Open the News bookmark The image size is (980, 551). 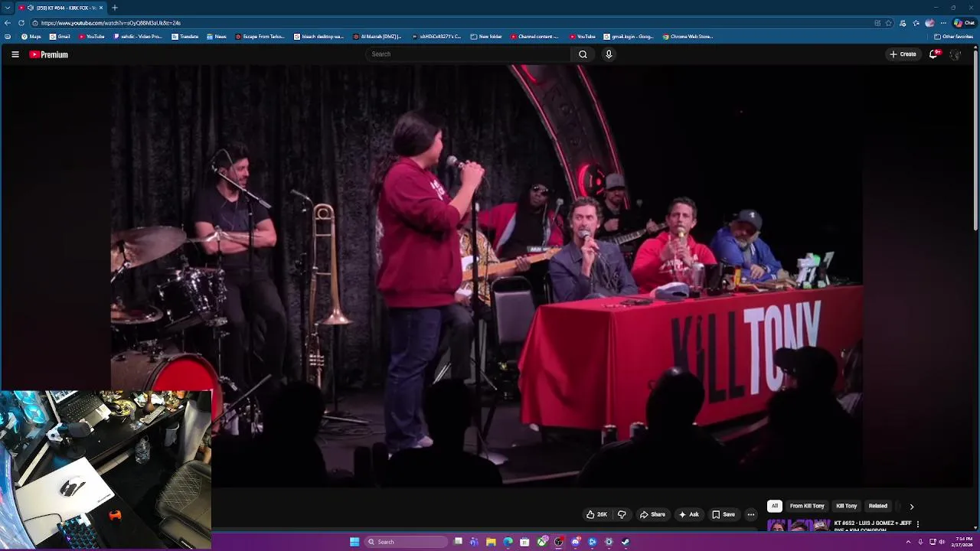point(217,37)
